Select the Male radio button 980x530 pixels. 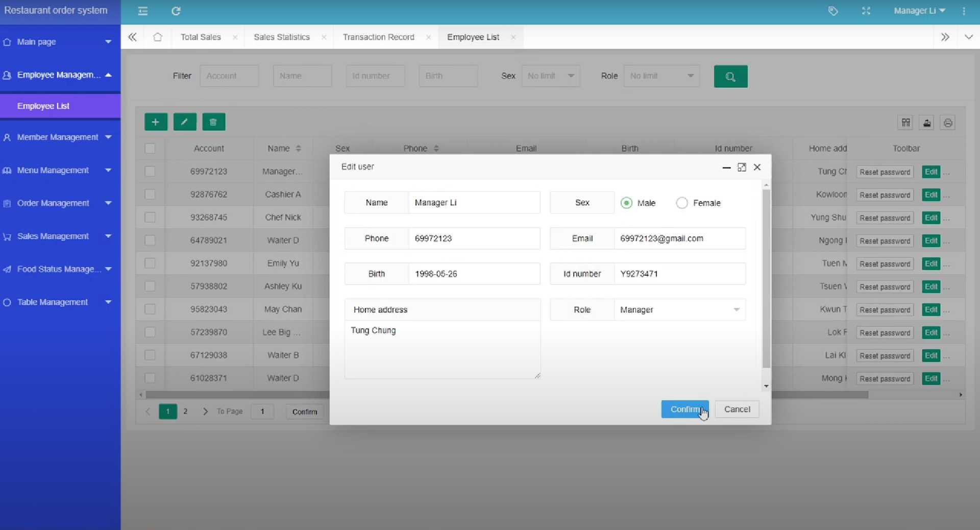point(626,203)
